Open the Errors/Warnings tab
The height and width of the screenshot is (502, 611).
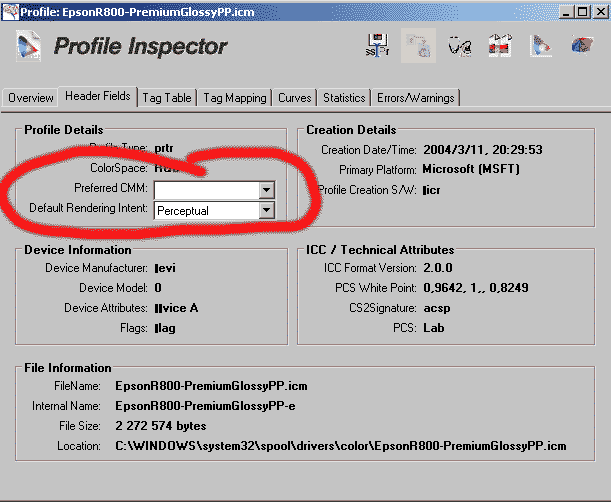415,97
